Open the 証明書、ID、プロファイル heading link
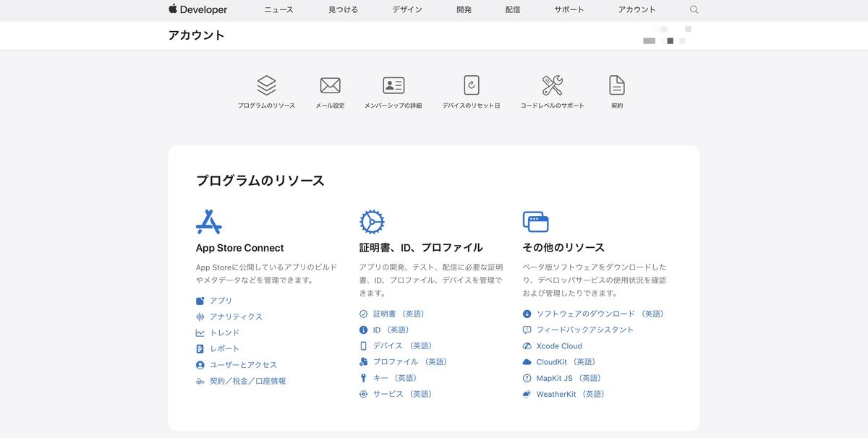The width and height of the screenshot is (868, 438). click(x=421, y=248)
